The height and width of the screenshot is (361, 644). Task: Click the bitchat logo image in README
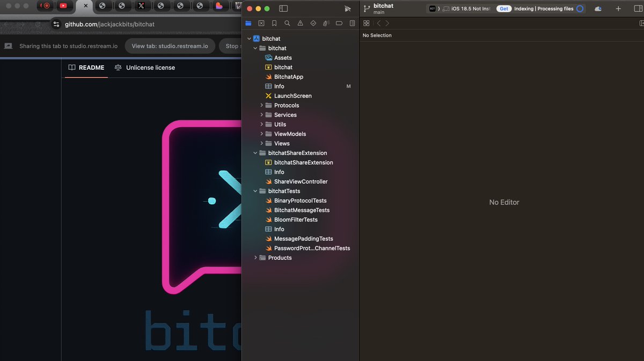coord(201,207)
